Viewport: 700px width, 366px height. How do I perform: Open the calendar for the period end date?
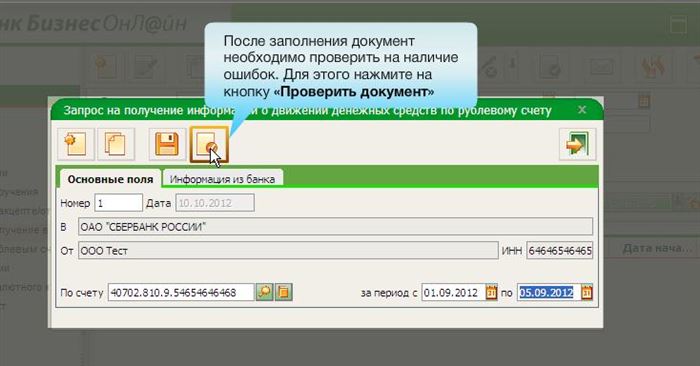(587, 292)
